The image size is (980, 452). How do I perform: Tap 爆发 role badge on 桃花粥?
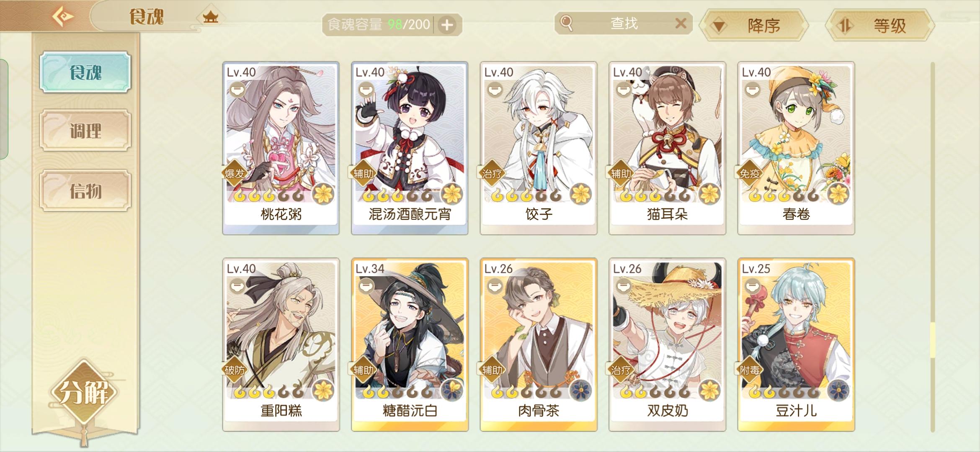point(235,173)
